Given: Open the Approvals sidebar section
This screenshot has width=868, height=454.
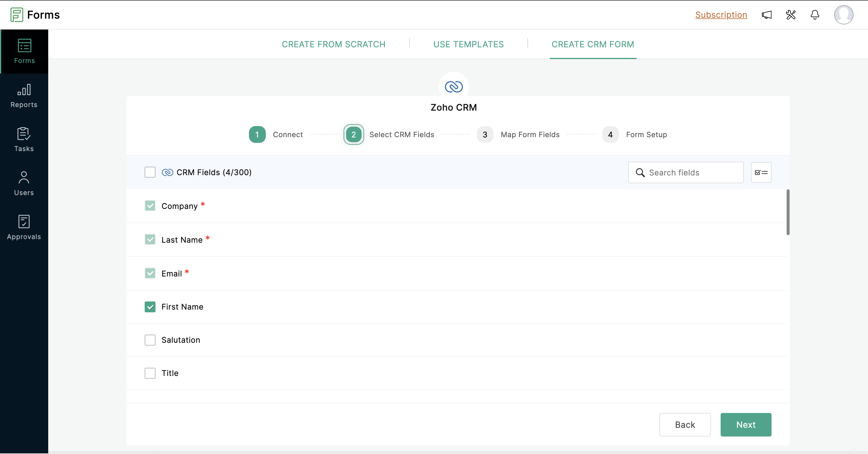Looking at the screenshot, I should (24, 228).
